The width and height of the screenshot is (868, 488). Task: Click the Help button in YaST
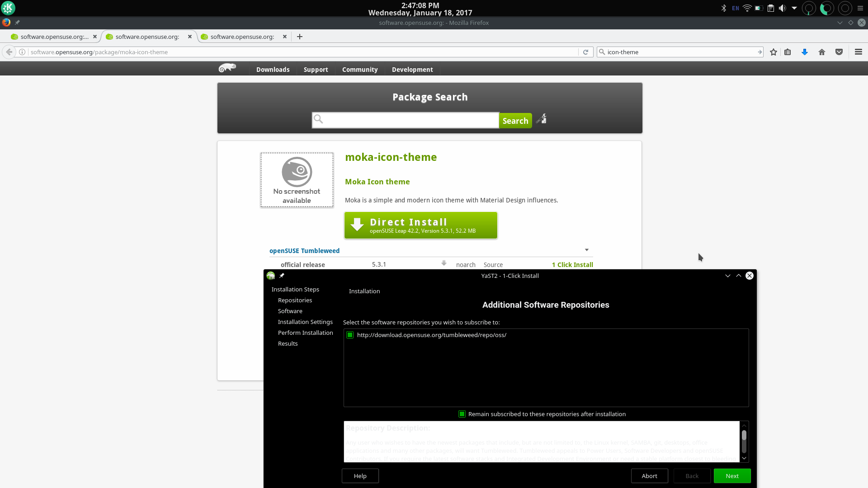coord(360,476)
